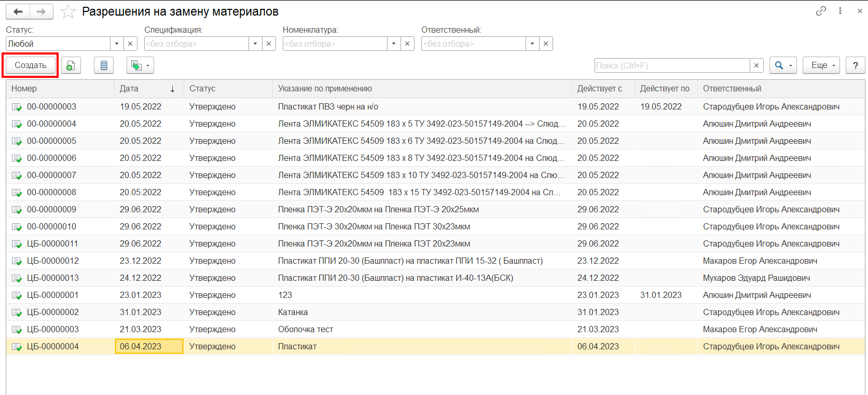Sort by the Номер column header
The image size is (868, 395).
[60, 89]
